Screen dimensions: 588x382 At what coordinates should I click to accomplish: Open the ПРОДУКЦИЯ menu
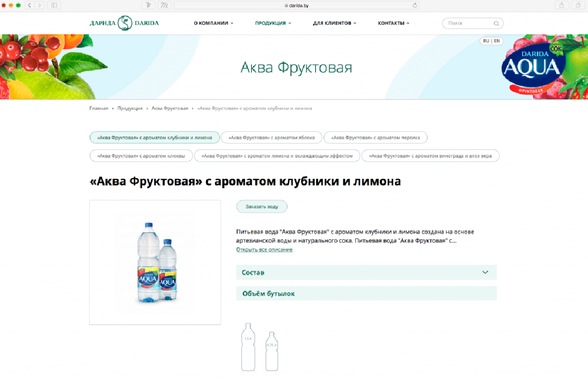point(273,23)
